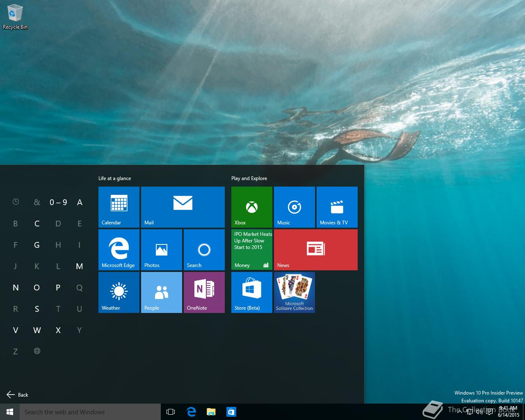Open the News tile

click(x=316, y=250)
